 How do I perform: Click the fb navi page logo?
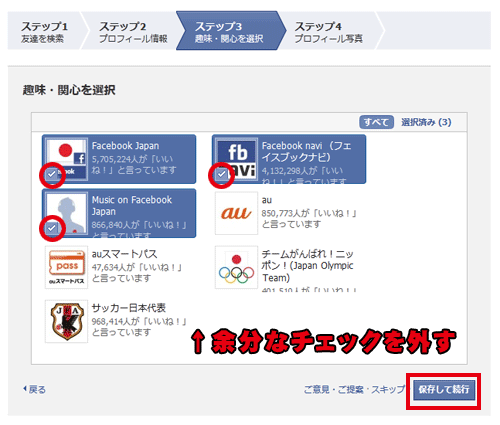tap(237, 159)
